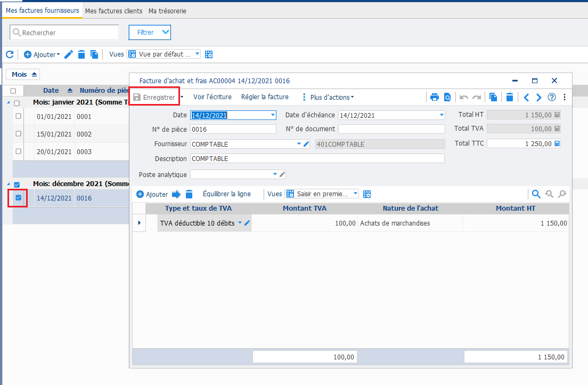Delete invoice via dialog toolbar trash icon
The height and width of the screenshot is (385, 588).
510,97
